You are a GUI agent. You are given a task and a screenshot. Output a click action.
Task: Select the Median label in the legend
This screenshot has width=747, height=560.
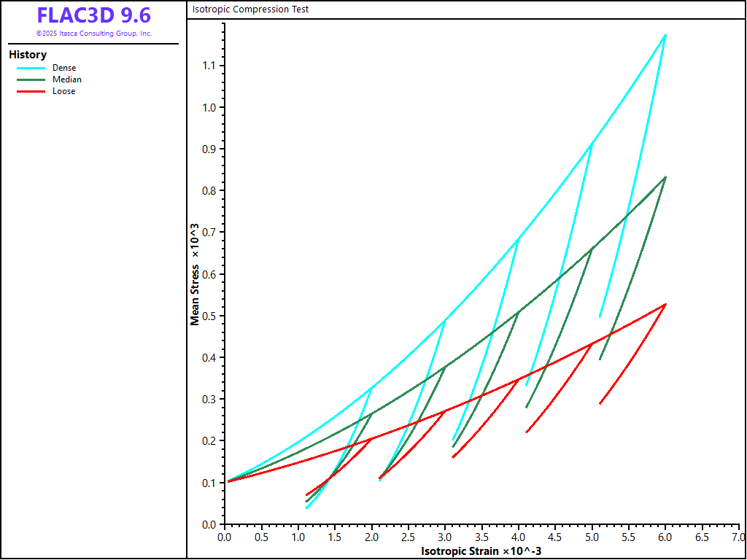pos(67,79)
